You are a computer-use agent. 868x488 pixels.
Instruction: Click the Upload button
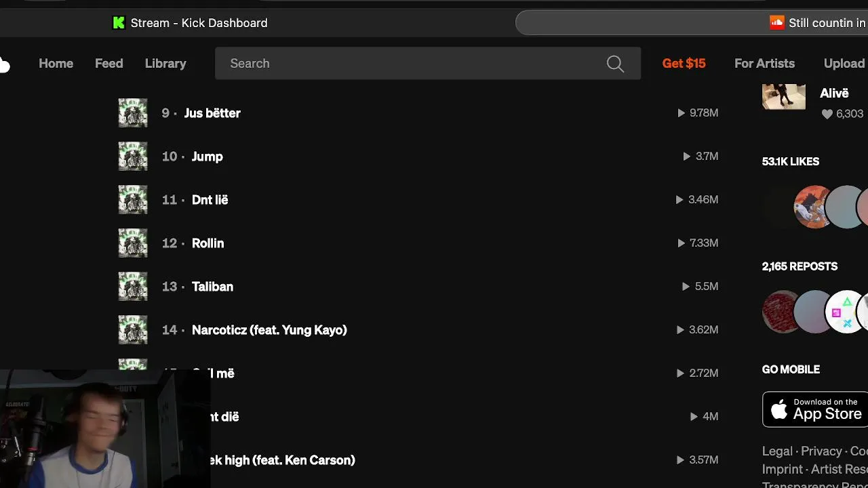844,64
